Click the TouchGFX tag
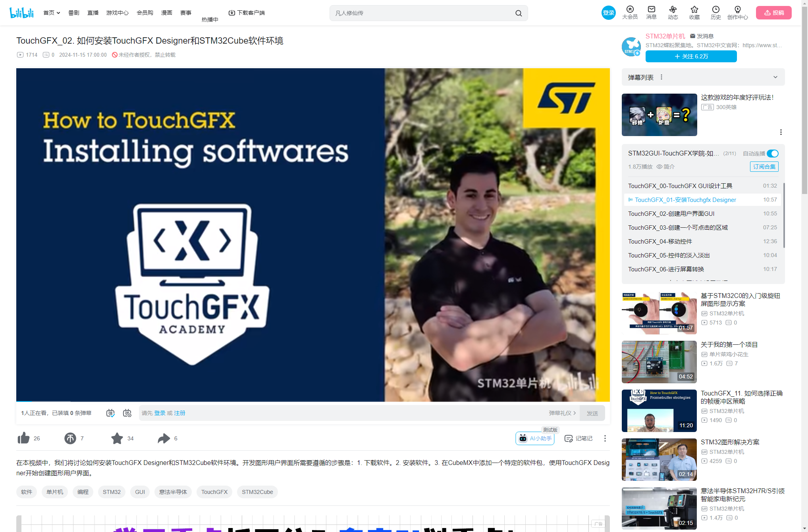This screenshot has height=532, width=808. (x=214, y=492)
